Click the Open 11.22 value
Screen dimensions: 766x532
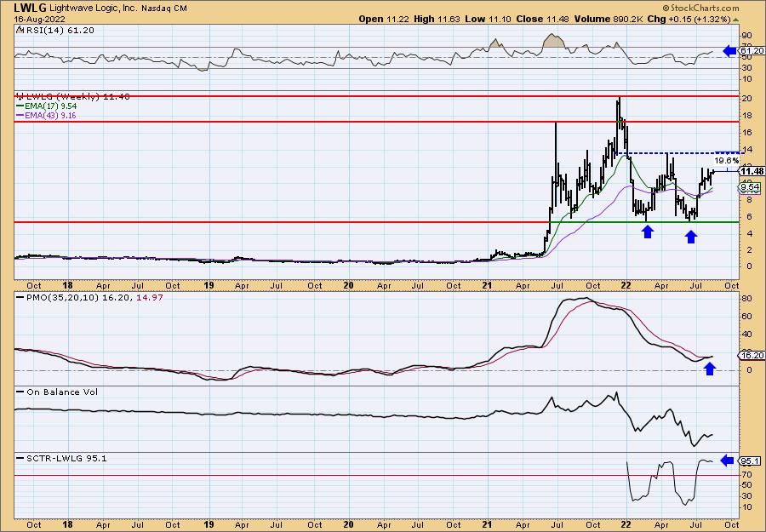(384, 19)
